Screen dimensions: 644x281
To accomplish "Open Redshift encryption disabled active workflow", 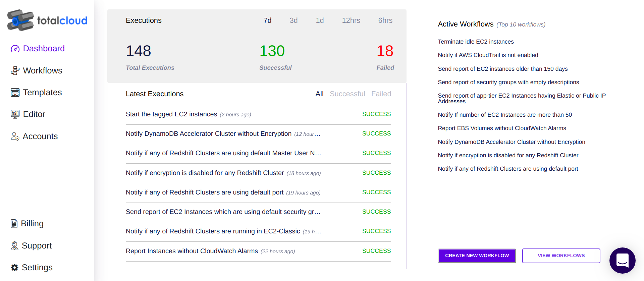I will 508,155.
